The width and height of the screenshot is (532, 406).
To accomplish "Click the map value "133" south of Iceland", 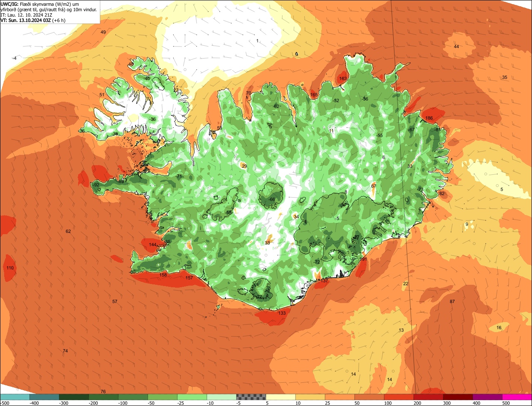I will click(x=282, y=313).
